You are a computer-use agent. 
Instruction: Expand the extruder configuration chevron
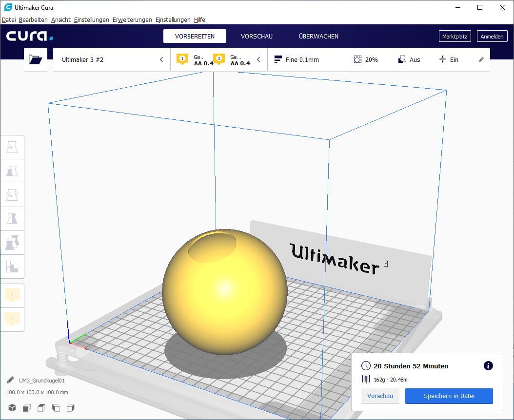click(x=258, y=59)
